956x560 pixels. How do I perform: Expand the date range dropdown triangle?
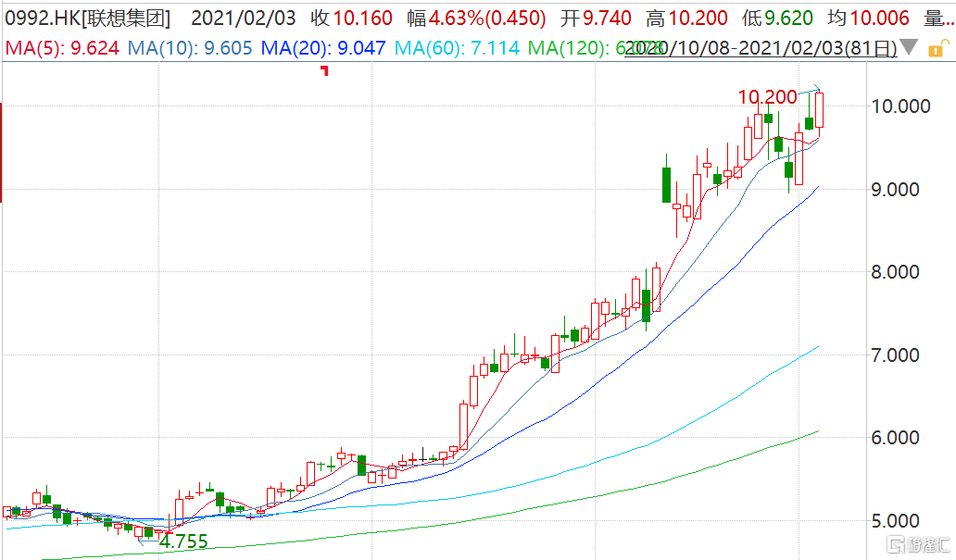click(x=910, y=47)
